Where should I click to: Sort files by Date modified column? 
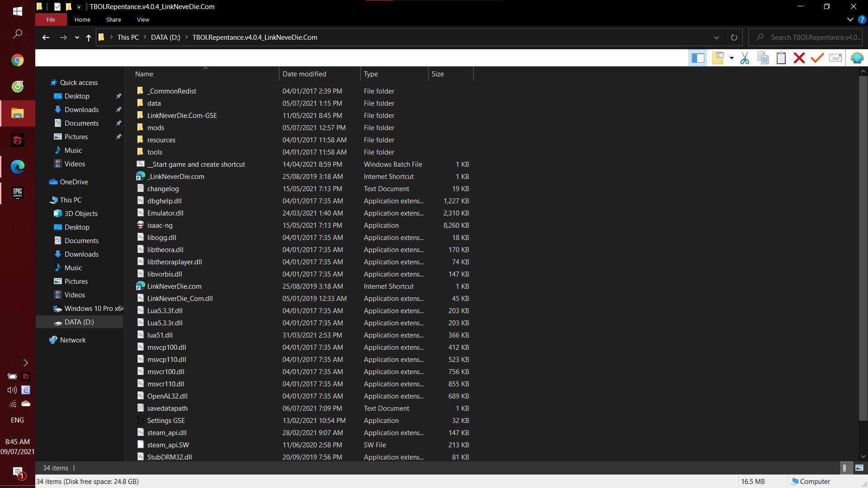[x=304, y=74]
